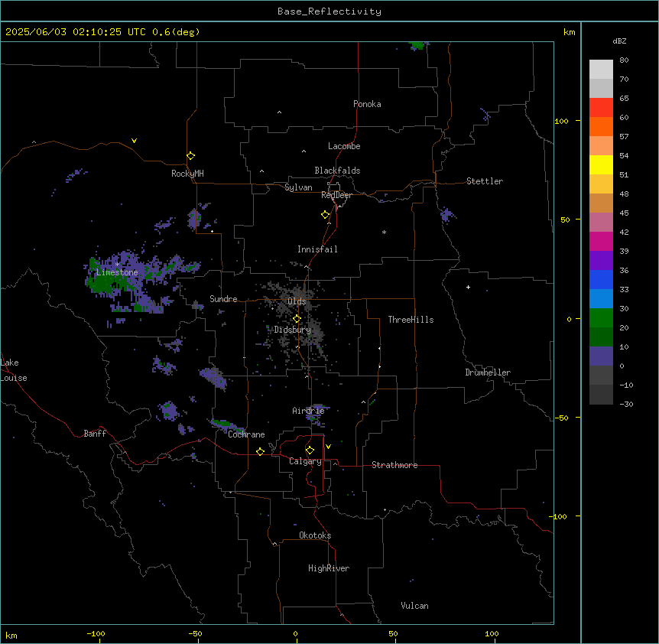This screenshot has width=659, height=644.
Task: Click the Sundre town label
Action: pos(223,299)
